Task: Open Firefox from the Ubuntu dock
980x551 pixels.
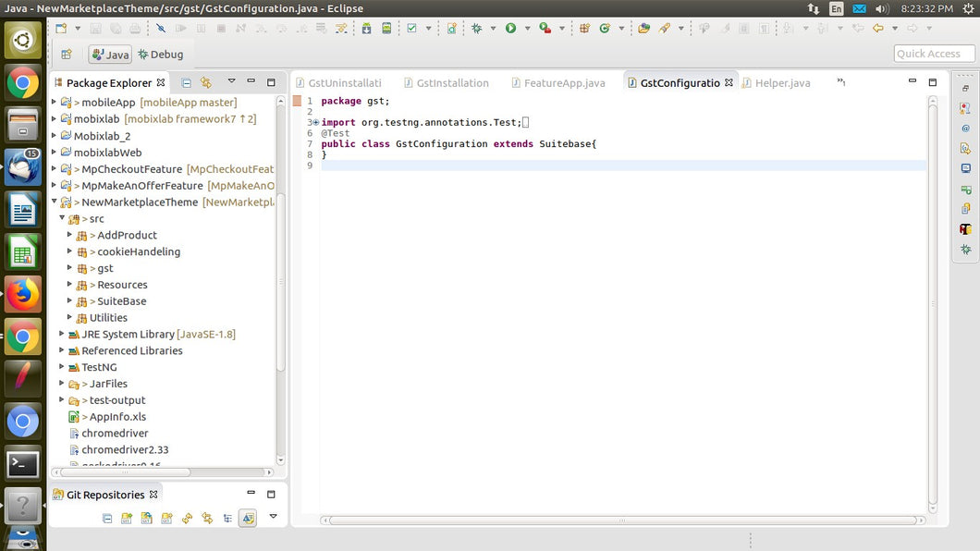Action: [x=23, y=295]
